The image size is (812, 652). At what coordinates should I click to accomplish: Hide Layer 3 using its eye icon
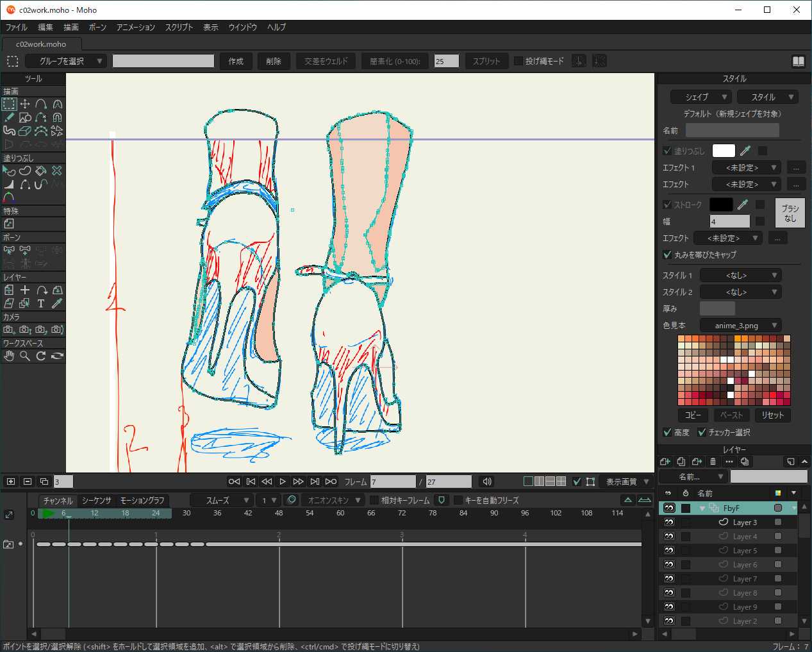click(x=669, y=522)
